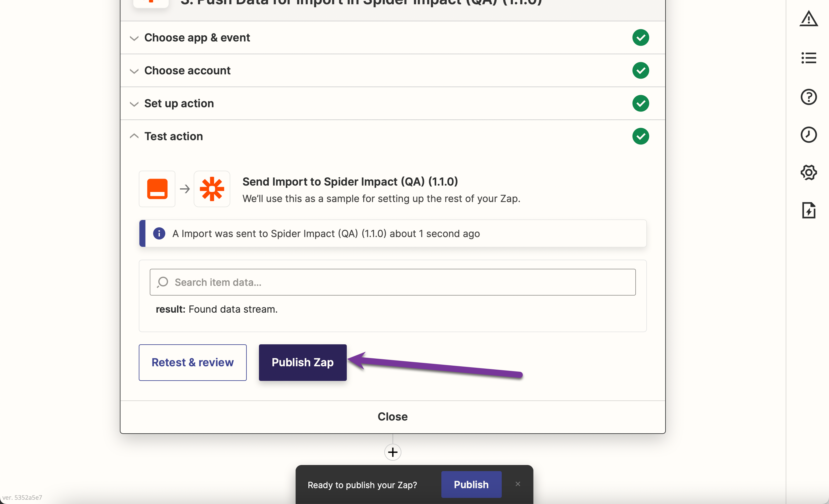
Task: Expand the Choose account section
Action: (x=134, y=71)
